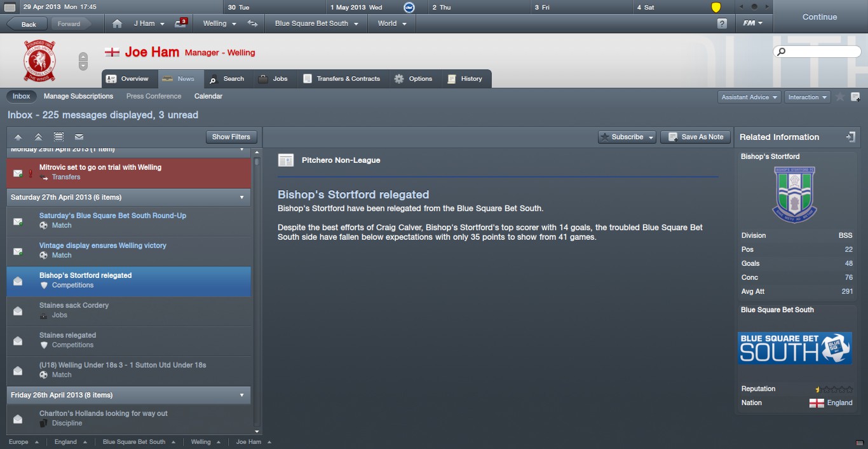Collapse Friday 26th April 2013 group
The width and height of the screenshot is (868, 449).
coord(242,395)
